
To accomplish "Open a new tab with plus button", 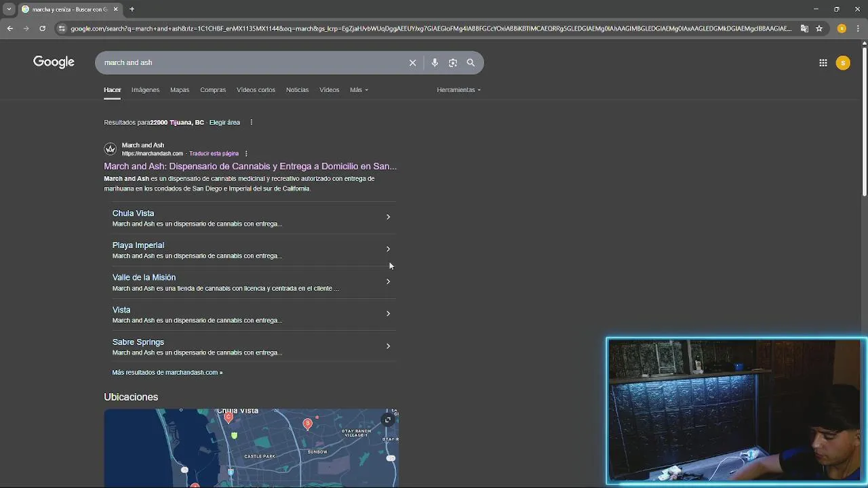I will 132,9.
